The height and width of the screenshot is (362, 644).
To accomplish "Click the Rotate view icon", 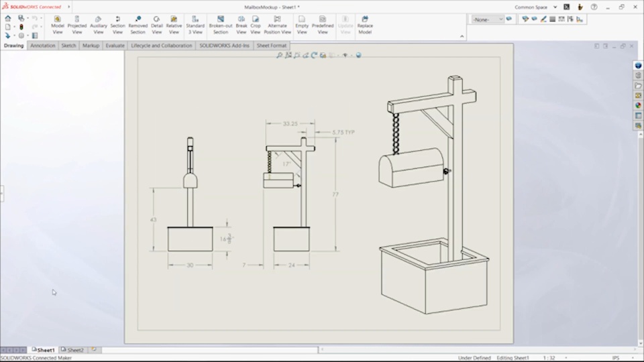I will click(314, 55).
